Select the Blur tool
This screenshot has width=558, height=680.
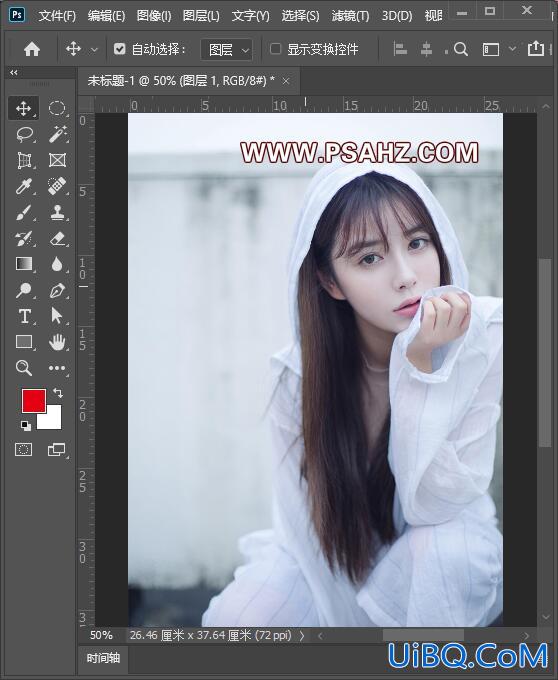57,264
